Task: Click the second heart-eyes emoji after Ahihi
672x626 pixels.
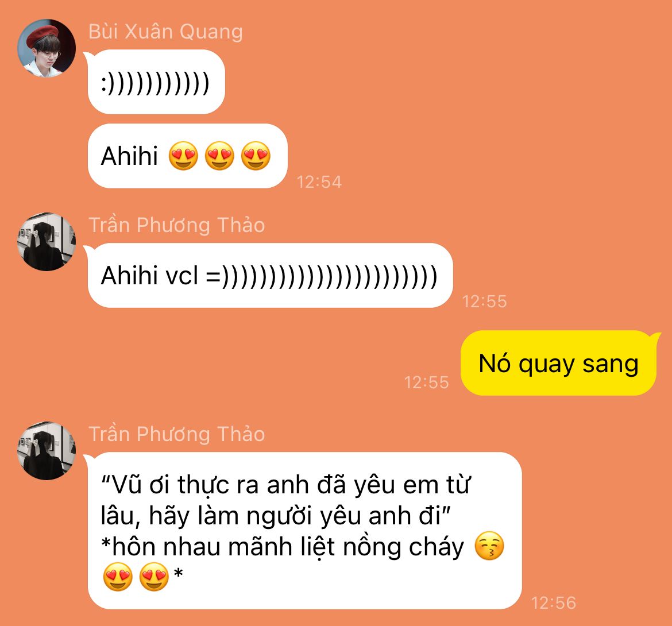Action: click(x=219, y=156)
